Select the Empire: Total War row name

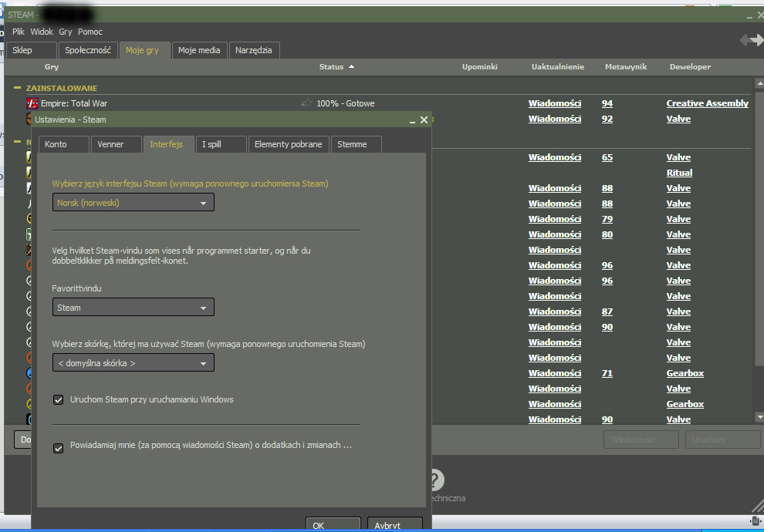pyautogui.click(x=74, y=103)
